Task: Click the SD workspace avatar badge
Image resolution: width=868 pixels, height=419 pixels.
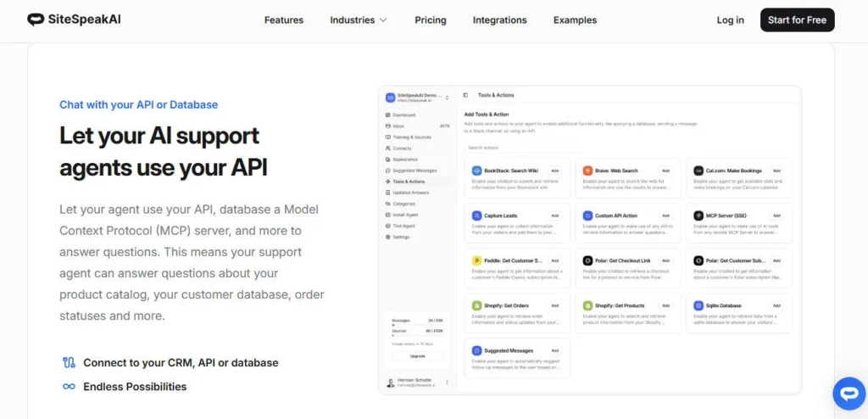Action: 390,98
